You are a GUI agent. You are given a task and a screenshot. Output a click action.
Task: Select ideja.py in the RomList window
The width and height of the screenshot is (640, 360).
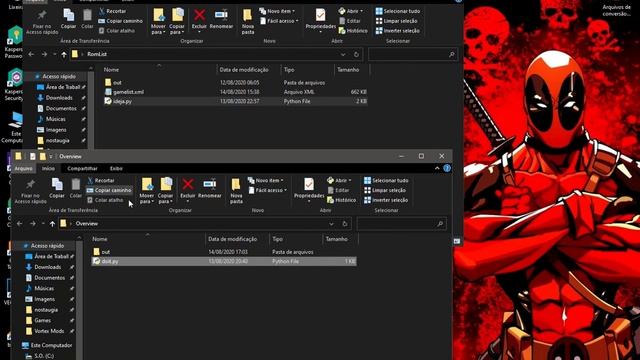[236, 101]
